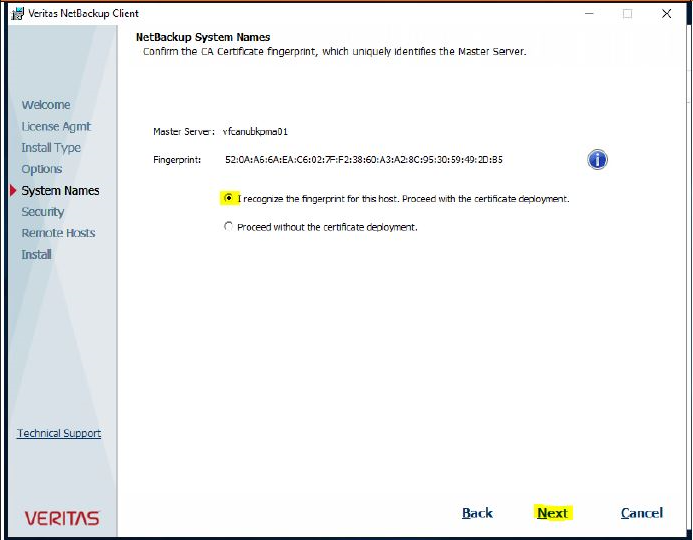Click the License Agmt step

[x=56, y=126]
